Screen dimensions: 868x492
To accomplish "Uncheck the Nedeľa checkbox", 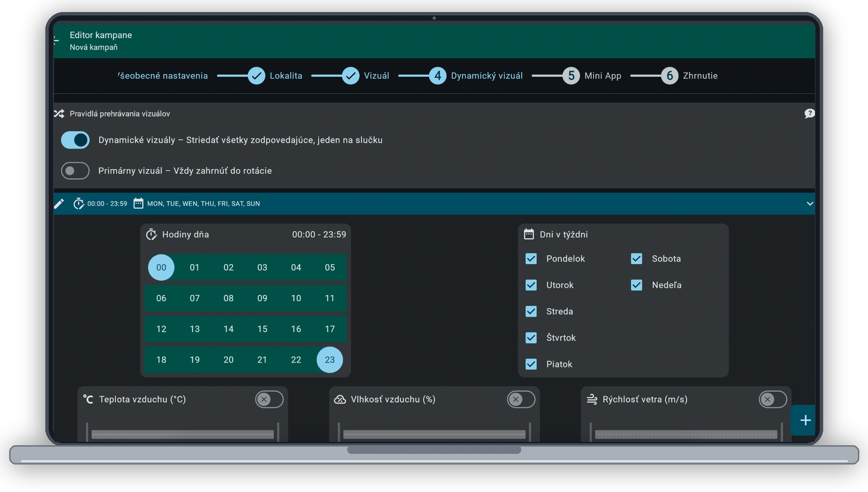I will [x=637, y=285].
